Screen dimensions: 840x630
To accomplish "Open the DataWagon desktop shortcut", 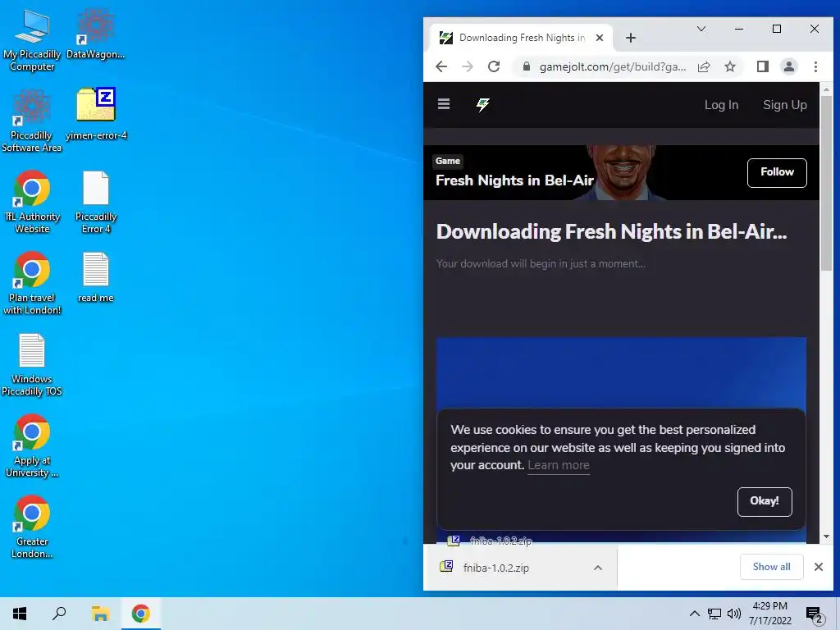I will (95, 34).
